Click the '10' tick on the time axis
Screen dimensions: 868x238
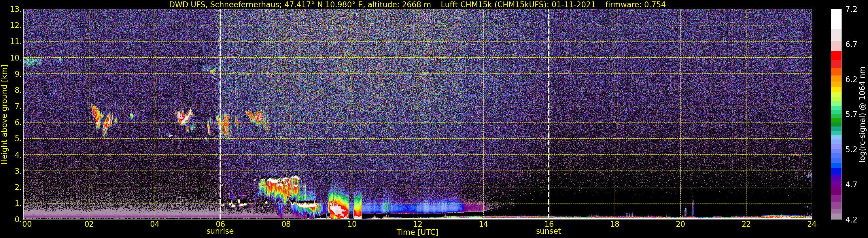pyautogui.click(x=352, y=224)
